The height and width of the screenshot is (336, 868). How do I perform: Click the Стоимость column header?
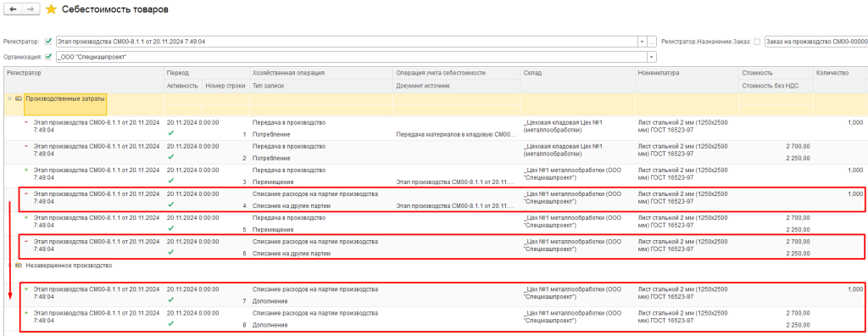[776, 73]
